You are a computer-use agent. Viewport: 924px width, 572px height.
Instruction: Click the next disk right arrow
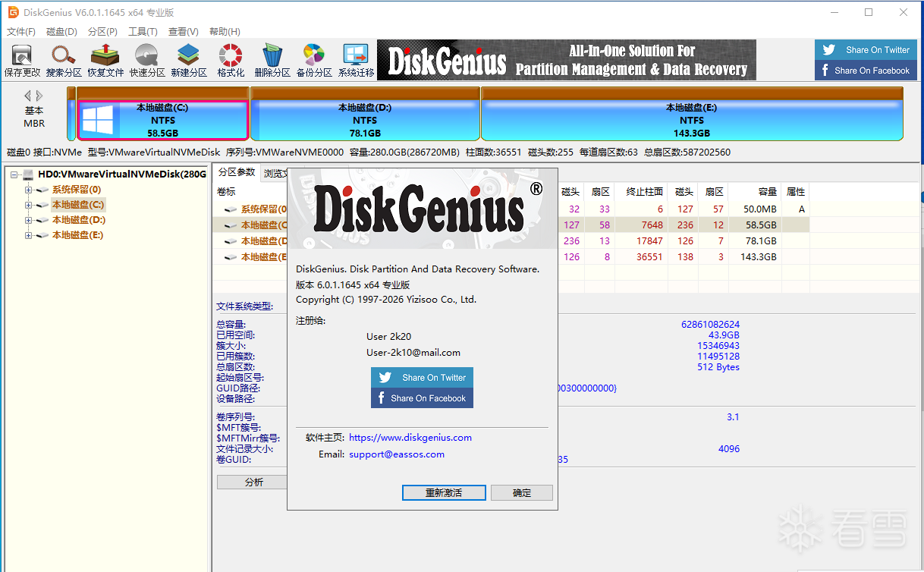point(39,96)
